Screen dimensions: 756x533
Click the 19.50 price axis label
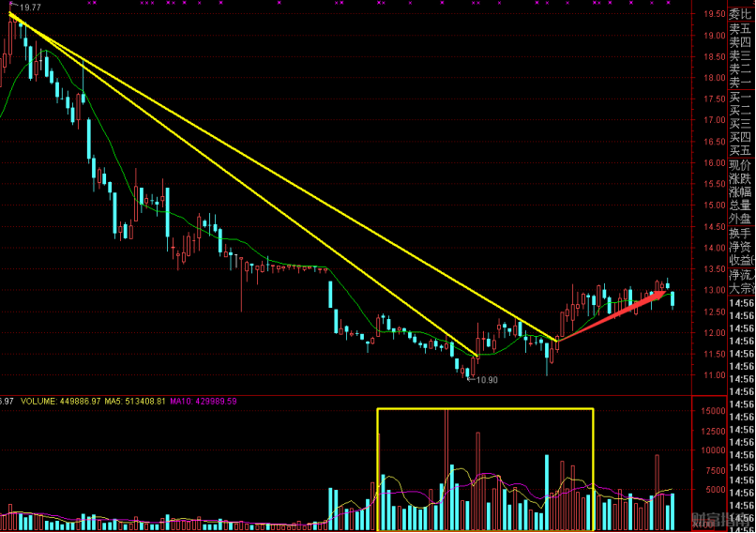[x=715, y=14]
